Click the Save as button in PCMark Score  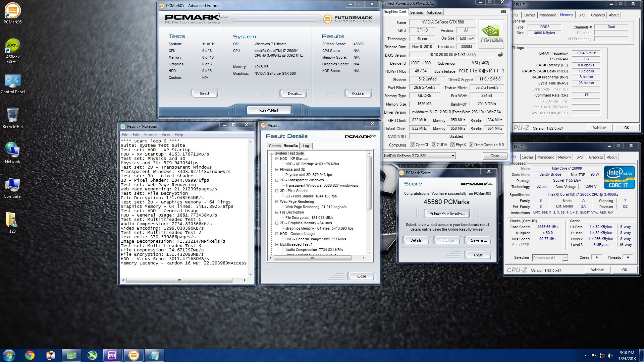(479, 240)
